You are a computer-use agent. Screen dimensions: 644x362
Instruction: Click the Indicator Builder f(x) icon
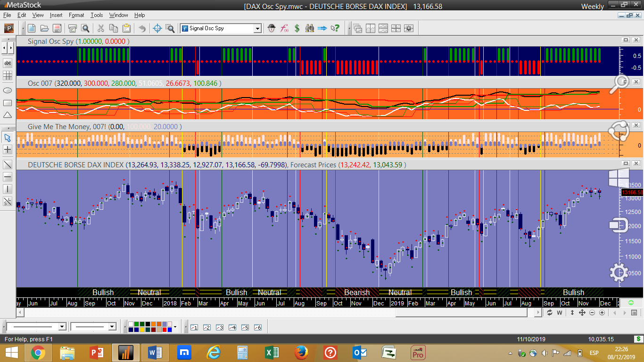[284, 28]
